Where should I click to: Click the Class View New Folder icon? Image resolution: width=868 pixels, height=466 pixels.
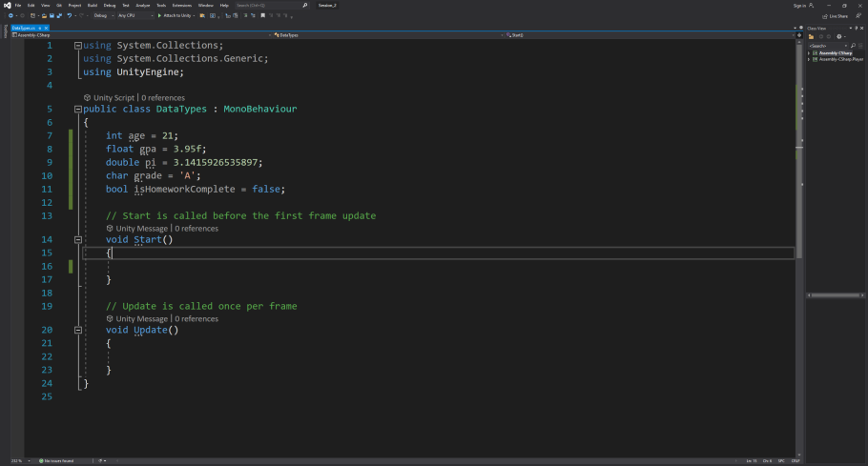811,36
